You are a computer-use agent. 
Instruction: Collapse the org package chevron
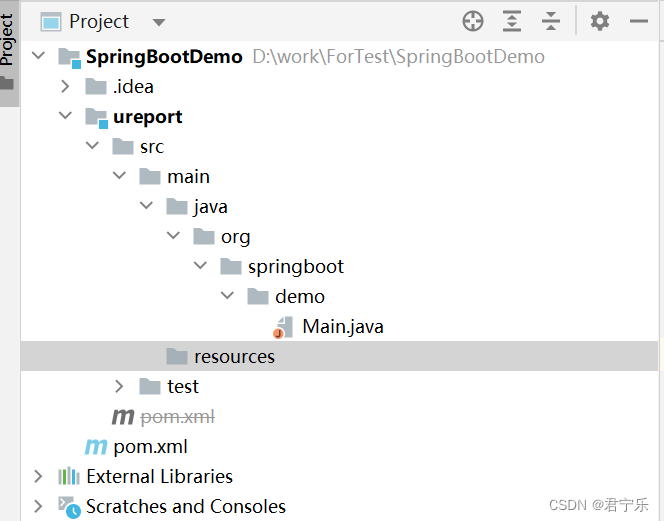click(174, 236)
